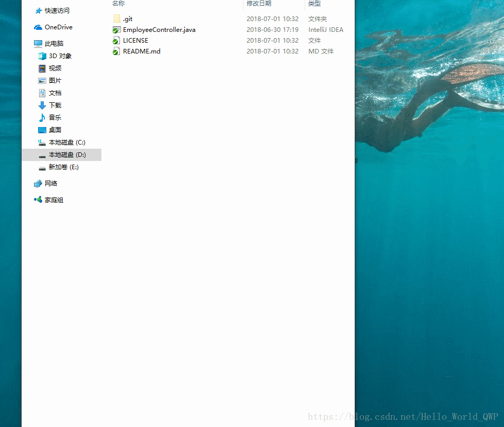Click the MD 文件 type cell
This screenshot has height=427, width=504.
321,51
